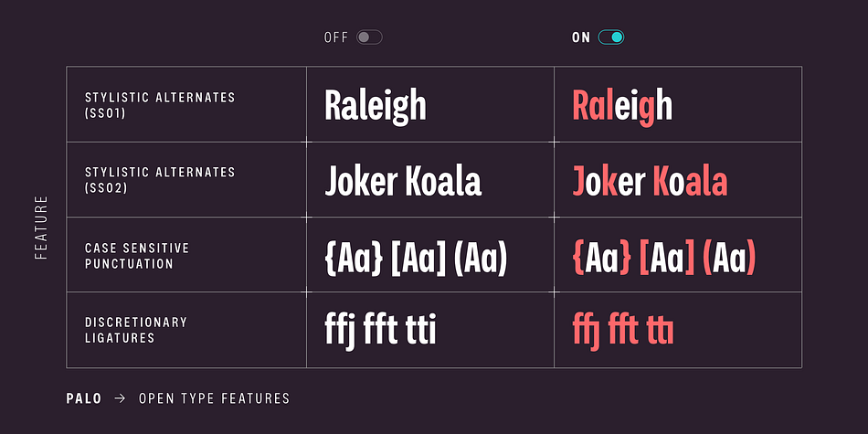Click the red ligatures ffj fft tti sample
The image size is (868, 434).
623,333
